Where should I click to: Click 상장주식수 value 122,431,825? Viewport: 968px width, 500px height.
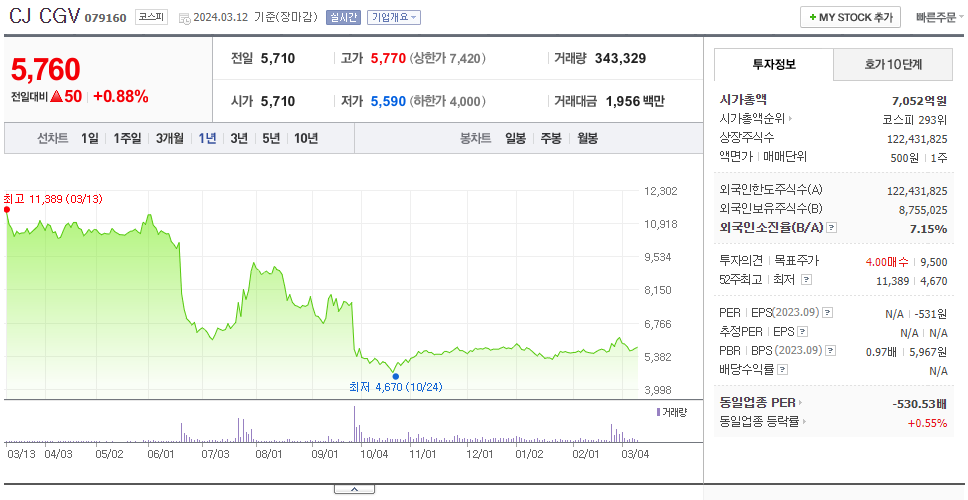coord(917,139)
